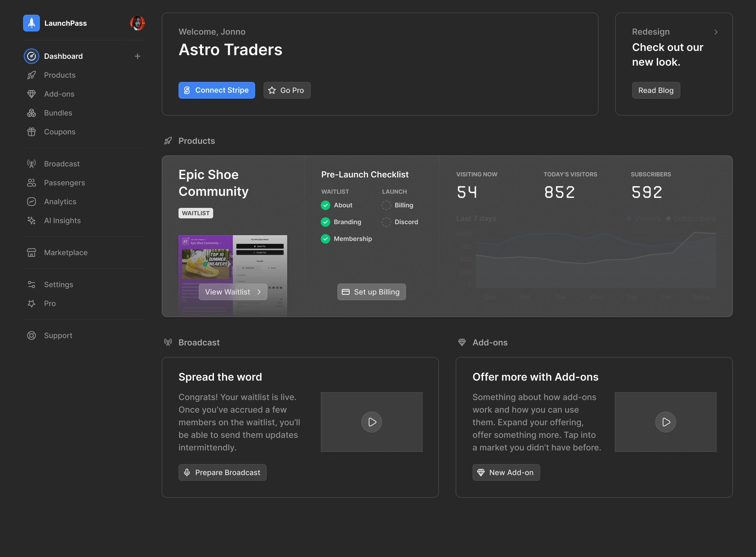756x557 pixels.
Task: Click the View Waitlist button
Action: coord(233,292)
